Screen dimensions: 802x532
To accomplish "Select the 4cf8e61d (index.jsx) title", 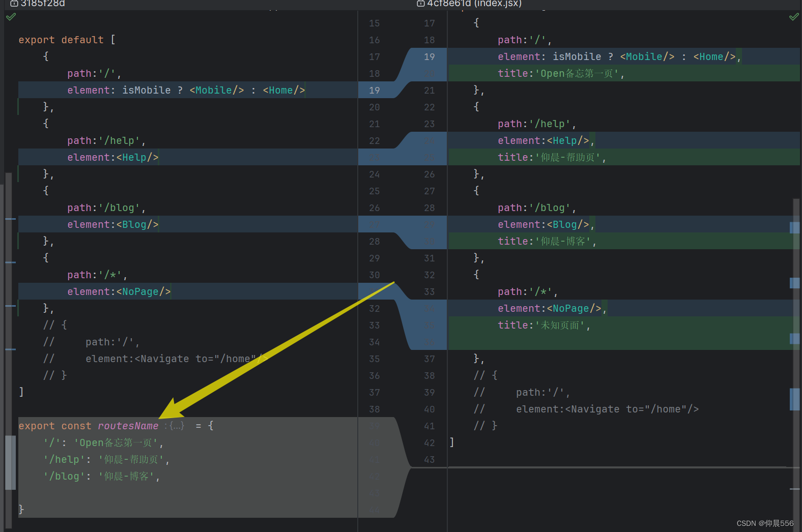I will click(x=474, y=4).
